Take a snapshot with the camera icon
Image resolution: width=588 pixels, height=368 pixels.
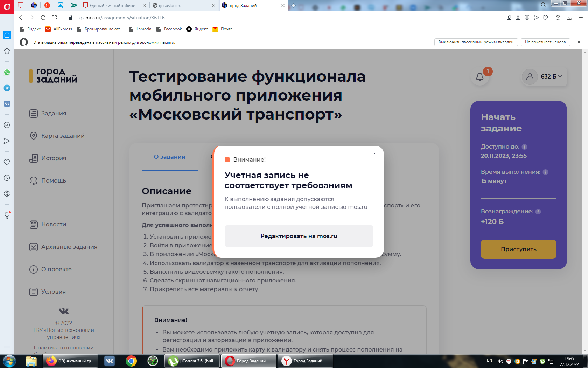[518, 18]
